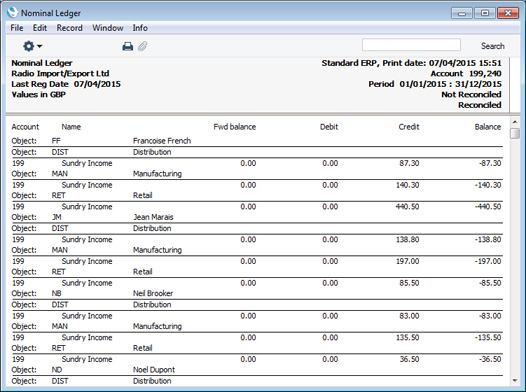Click the Credit column header
This screenshot has width=526, height=392.
click(x=409, y=127)
